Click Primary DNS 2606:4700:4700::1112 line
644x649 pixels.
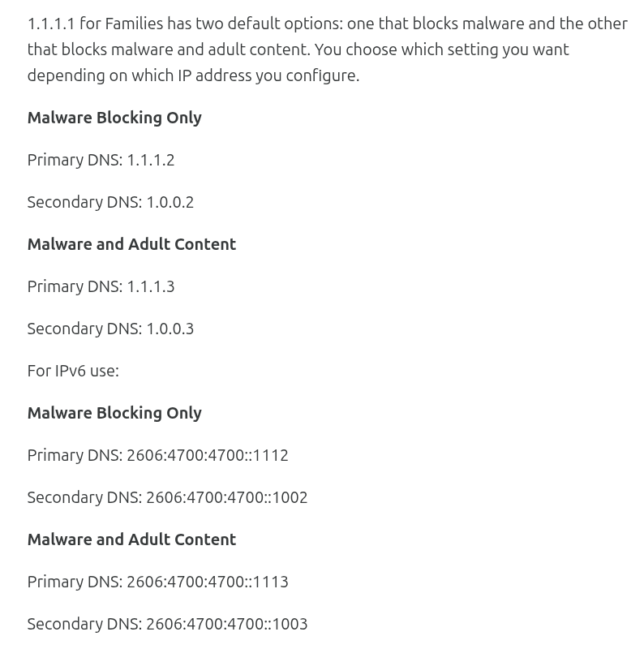coord(157,455)
